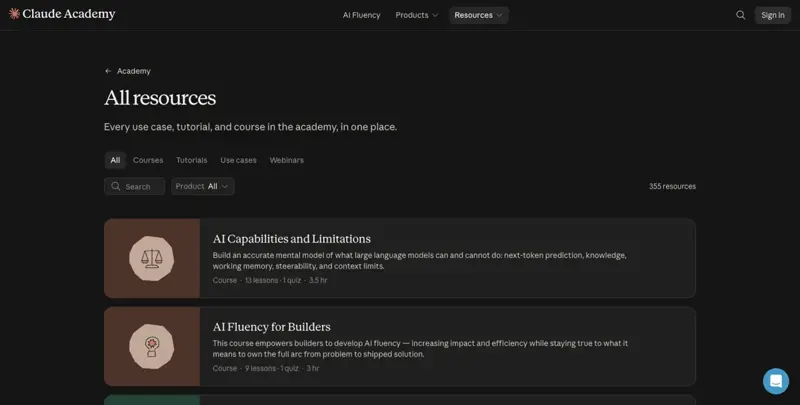Viewport: 800px width, 405px height.
Task: Click the AI Capabilities course description text
Action: coord(419,261)
